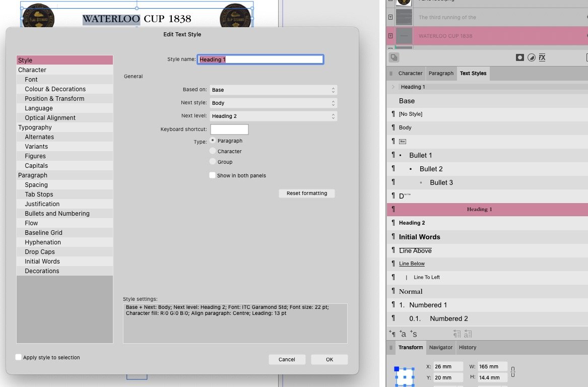This screenshot has height=387, width=588.
Task: Create a new group style with +s icon
Action: (413, 334)
